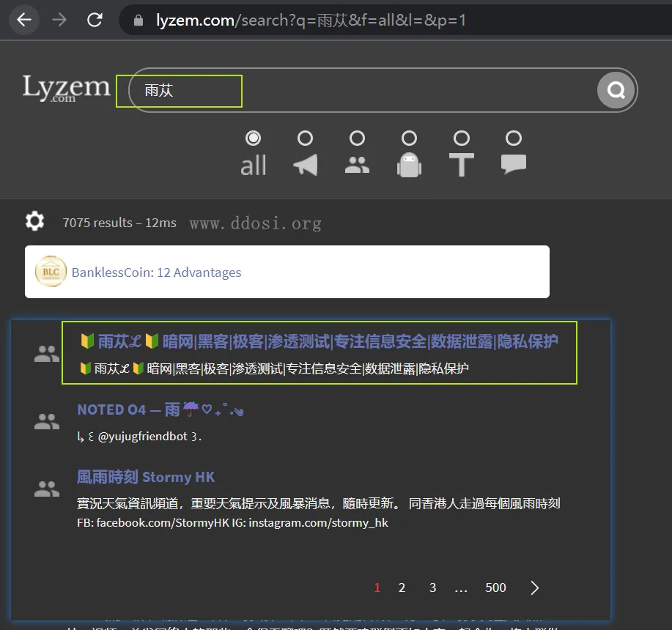Reload the page with refresh icon
Screen dimensions: 672x630
[x=95, y=20]
